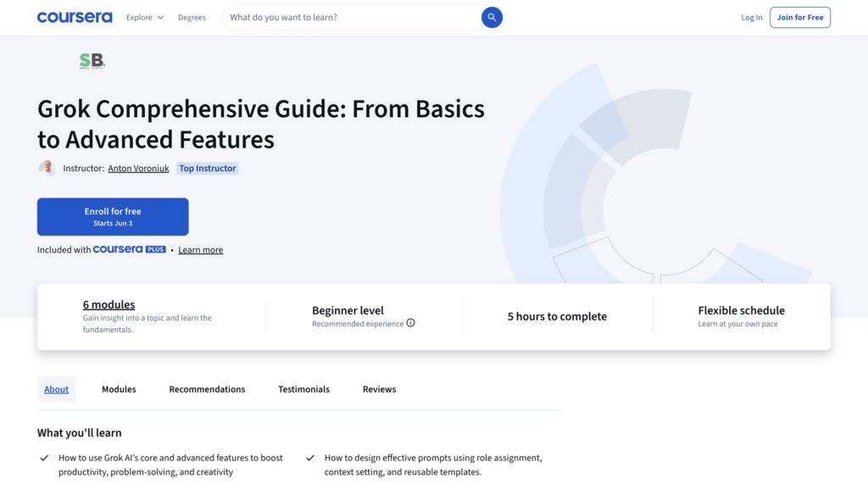Click the Recommended experience info icon

pos(411,323)
